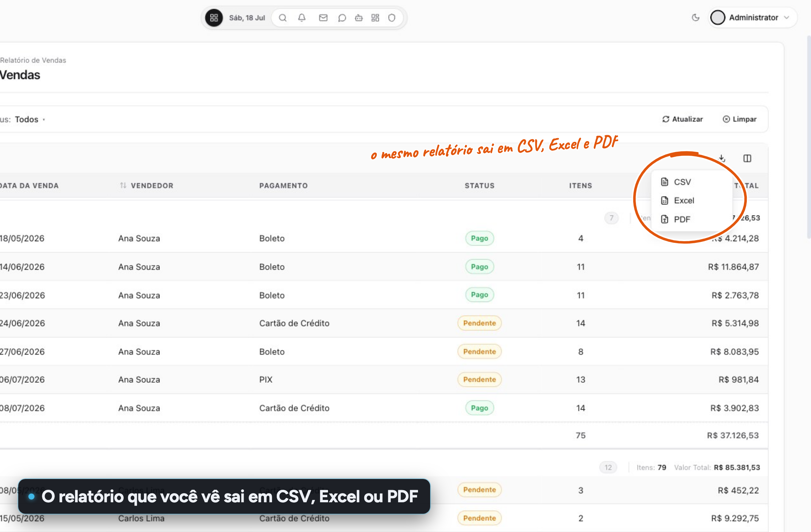Click the download export icon

pos(722,158)
